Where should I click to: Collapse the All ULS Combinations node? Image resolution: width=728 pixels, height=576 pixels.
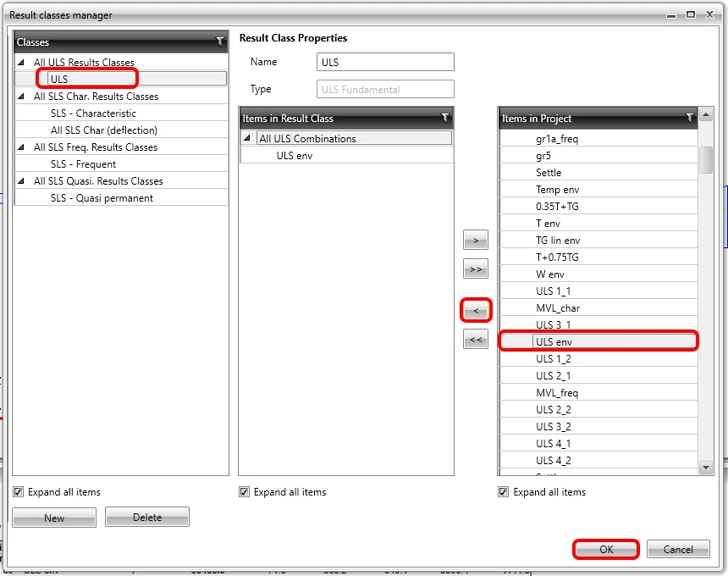[247, 138]
